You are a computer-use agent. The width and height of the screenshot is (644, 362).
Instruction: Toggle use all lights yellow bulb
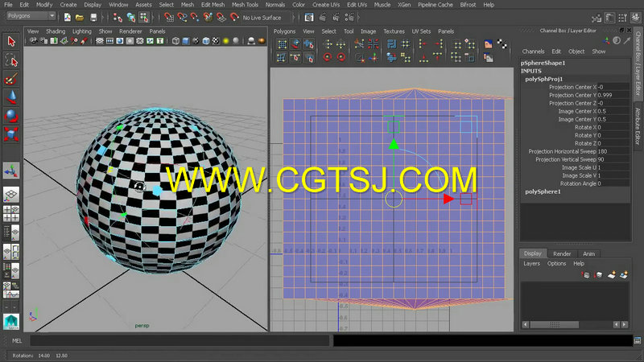(225, 41)
